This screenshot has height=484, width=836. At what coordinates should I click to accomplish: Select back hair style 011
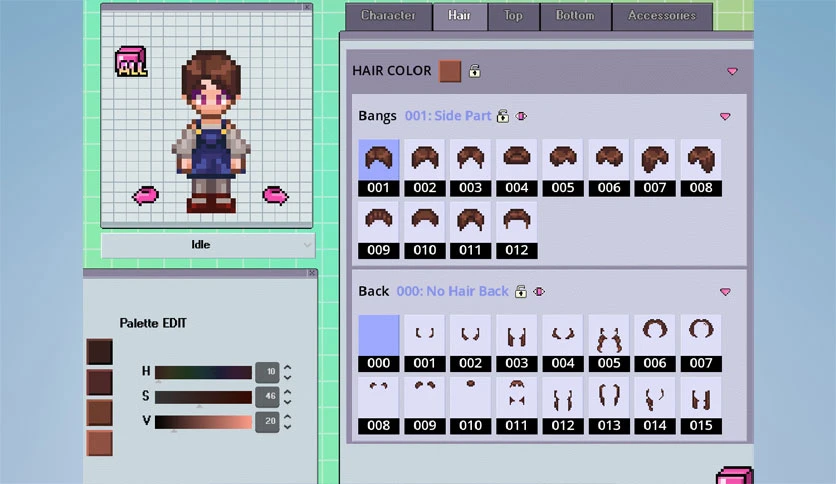(x=517, y=406)
